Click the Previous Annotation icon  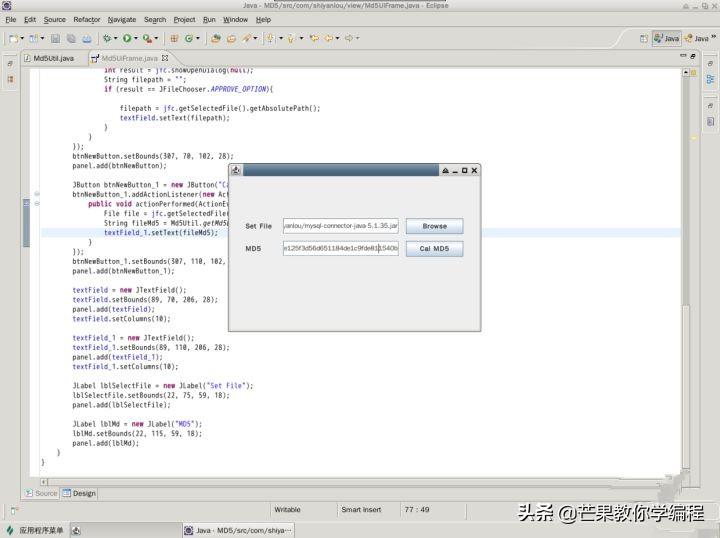pyautogui.click(x=291, y=39)
